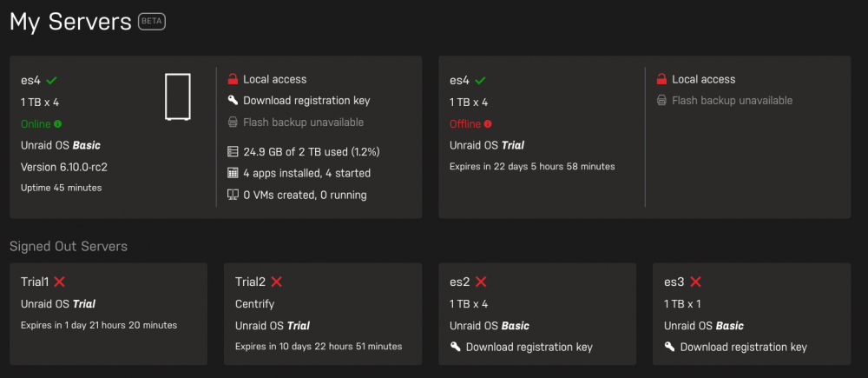
Task: Click Flash backup unavailable in online es4 card
Action: coord(303,122)
